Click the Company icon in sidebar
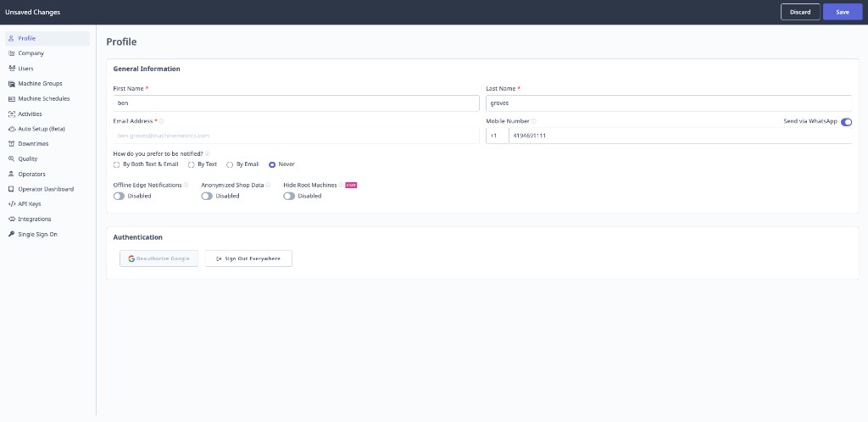This screenshot has height=422, width=868. [11, 53]
